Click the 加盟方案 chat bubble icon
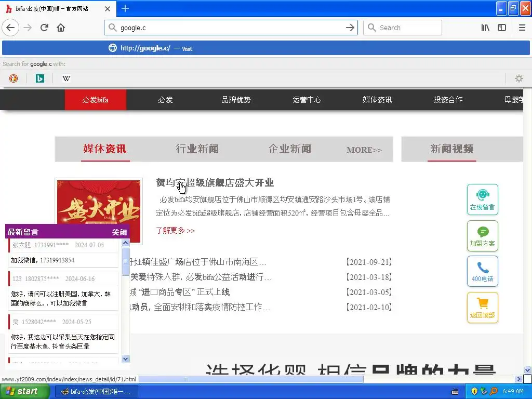532x399 pixels. [x=483, y=236]
